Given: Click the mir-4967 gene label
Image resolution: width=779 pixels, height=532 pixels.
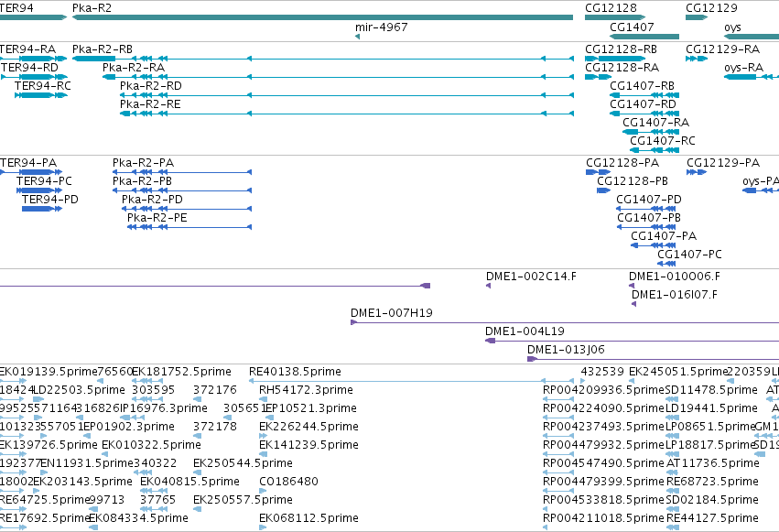Looking at the screenshot, I should coord(381,27).
